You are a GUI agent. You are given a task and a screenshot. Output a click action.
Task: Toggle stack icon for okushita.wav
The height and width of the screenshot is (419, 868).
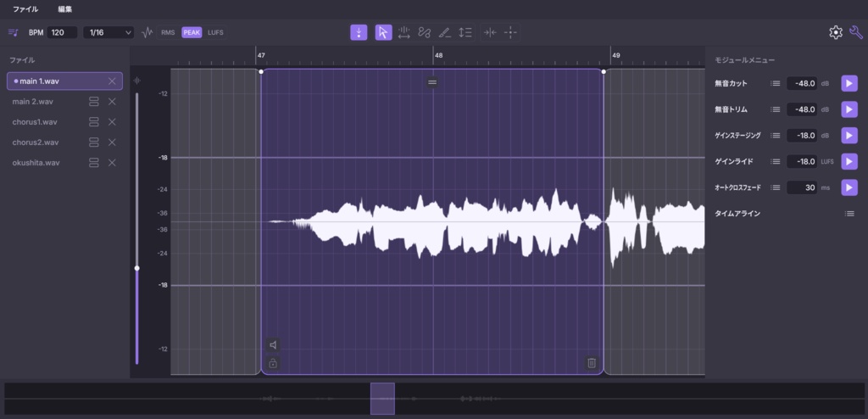click(x=93, y=163)
